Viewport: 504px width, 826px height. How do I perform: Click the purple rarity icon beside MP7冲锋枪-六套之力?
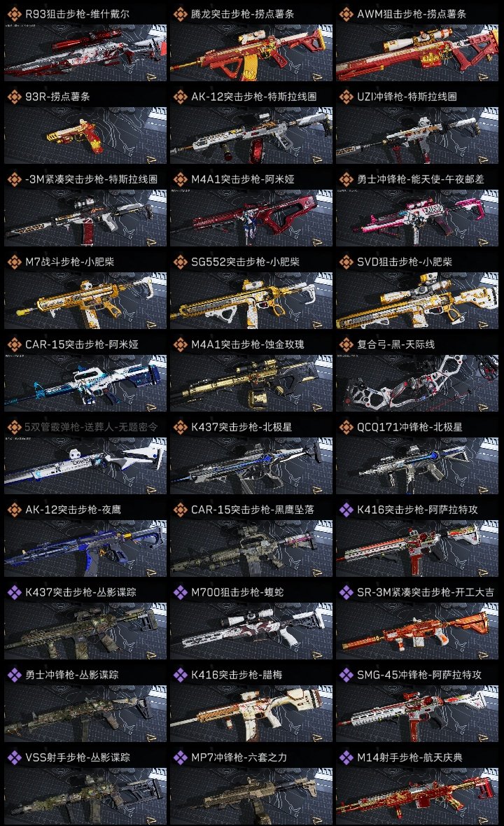pyautogui.click(x=180, y=757)
